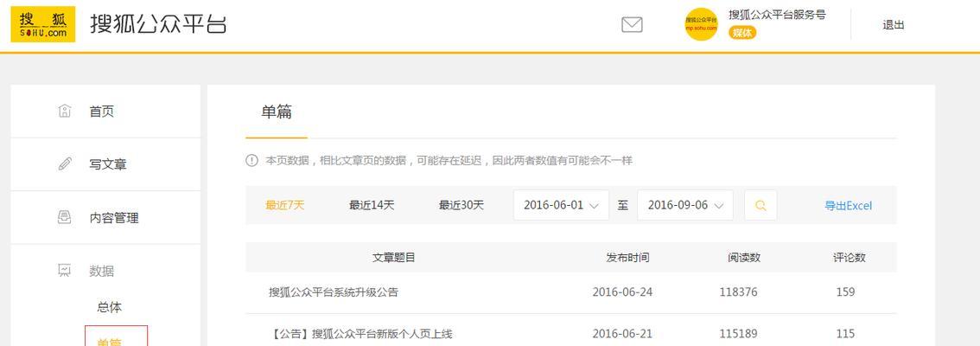This screenshot has height=346, width=980.
Task: Click read count 118376
Action: 738,292
